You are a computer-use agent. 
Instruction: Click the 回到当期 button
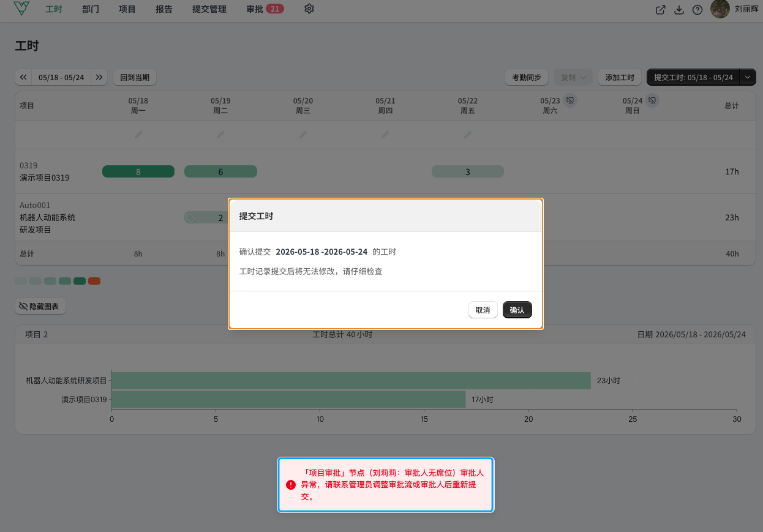(x=135, y=77)
